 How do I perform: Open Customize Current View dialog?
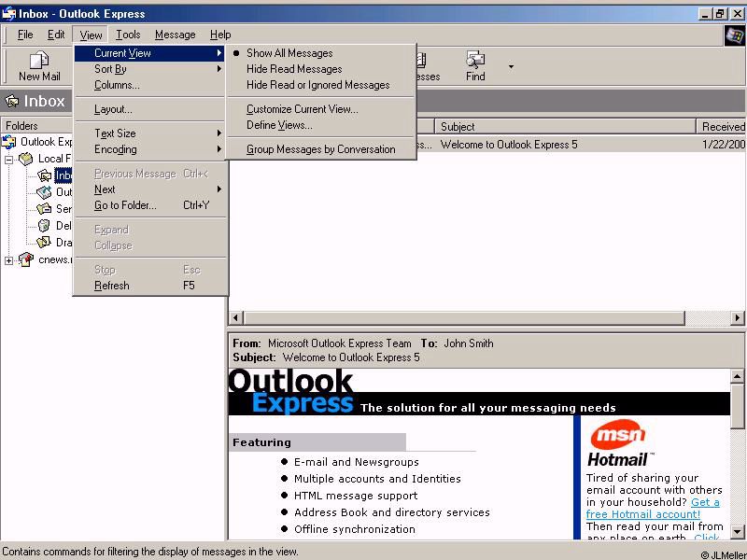click(321, 109)
